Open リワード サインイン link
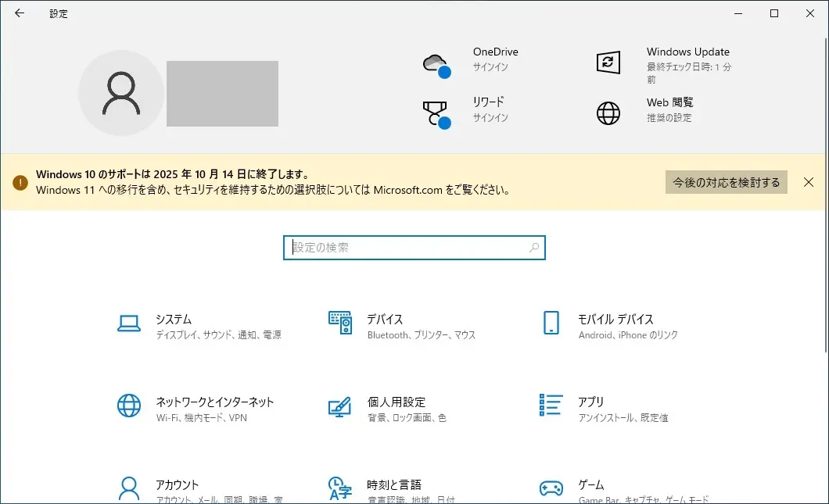This screenshot has width=829, height=504. 490,118
